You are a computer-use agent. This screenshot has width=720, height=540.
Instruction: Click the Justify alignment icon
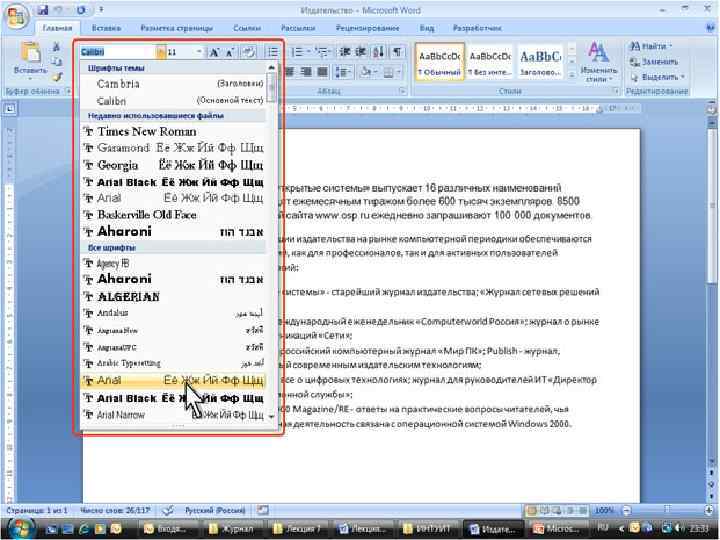322,72
